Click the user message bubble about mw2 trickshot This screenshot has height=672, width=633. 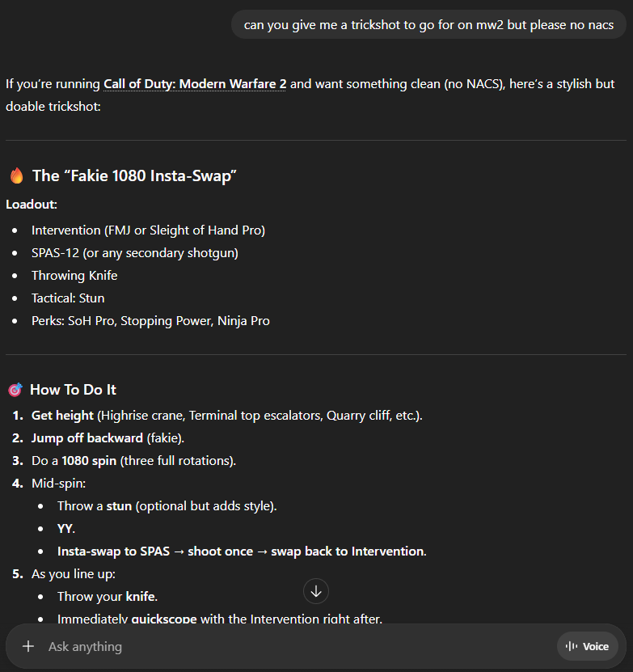[x=428, y=25]
